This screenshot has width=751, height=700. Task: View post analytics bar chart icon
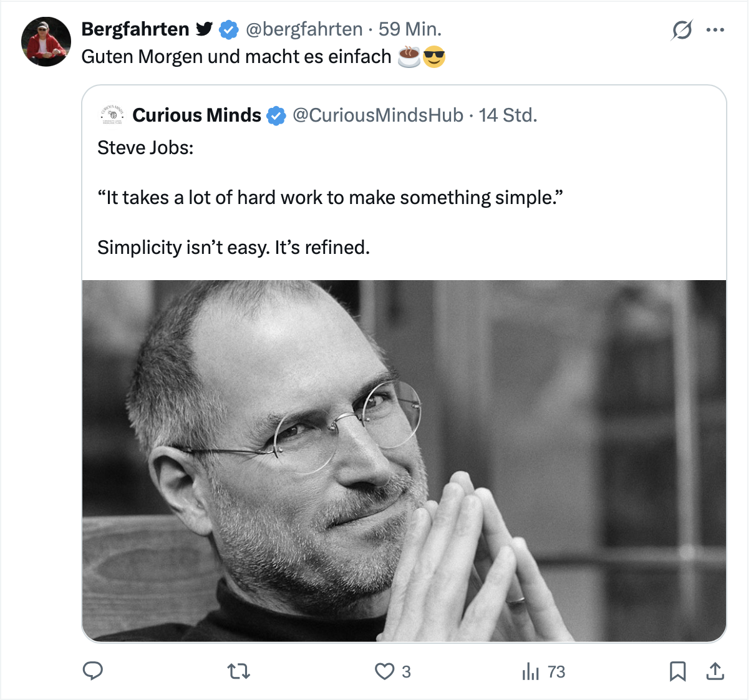click(x=531, y=671)
